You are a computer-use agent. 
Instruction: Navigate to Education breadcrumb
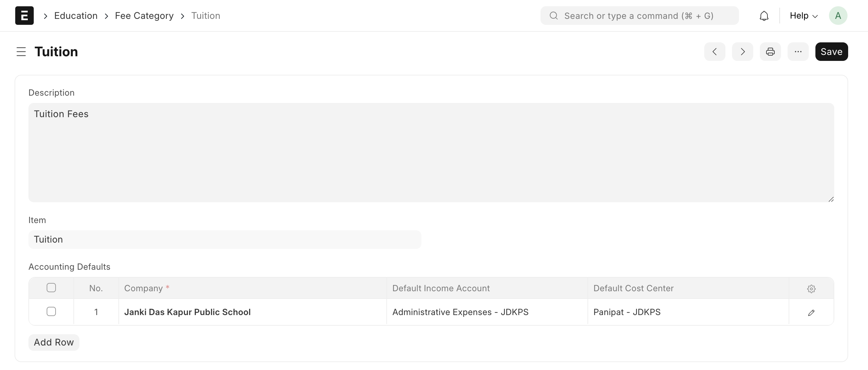coord(76,16)
